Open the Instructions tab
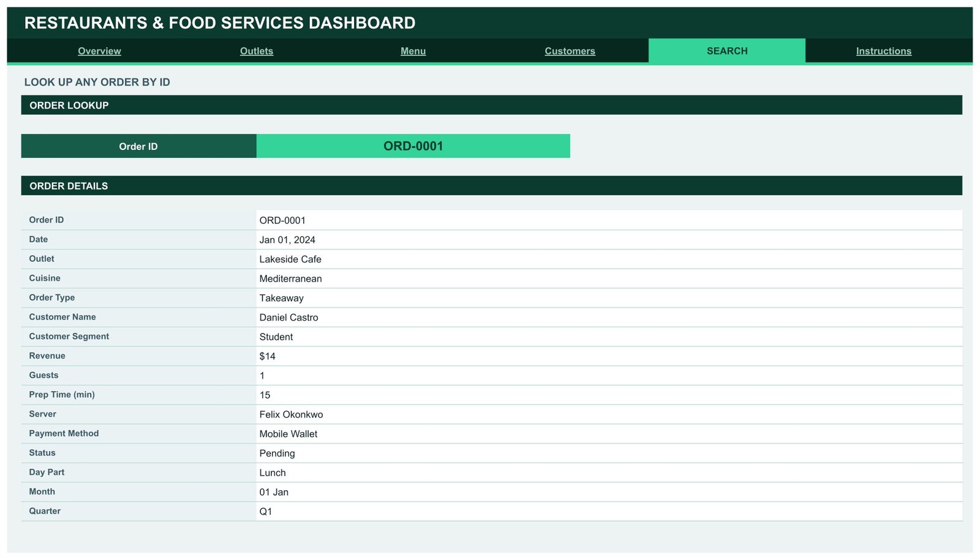 coord(884,51)
